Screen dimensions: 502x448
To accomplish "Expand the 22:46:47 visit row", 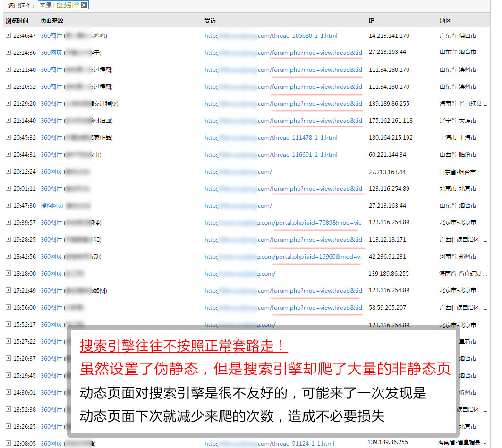I will pos(9,35).
